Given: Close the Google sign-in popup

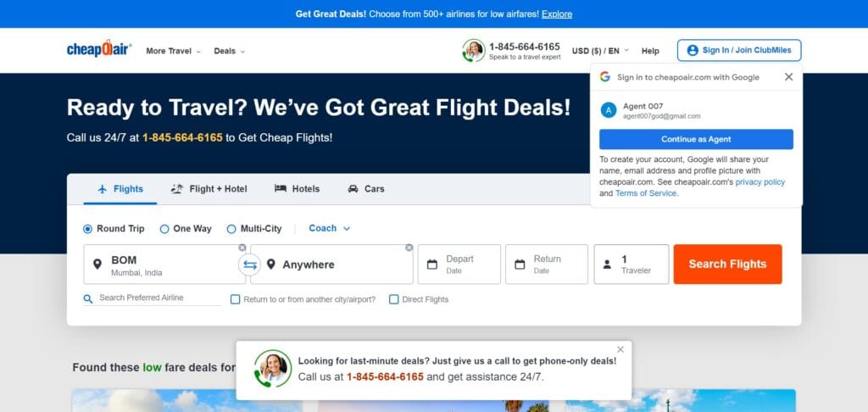Looking at the screenshot, I should coord(789,77).
